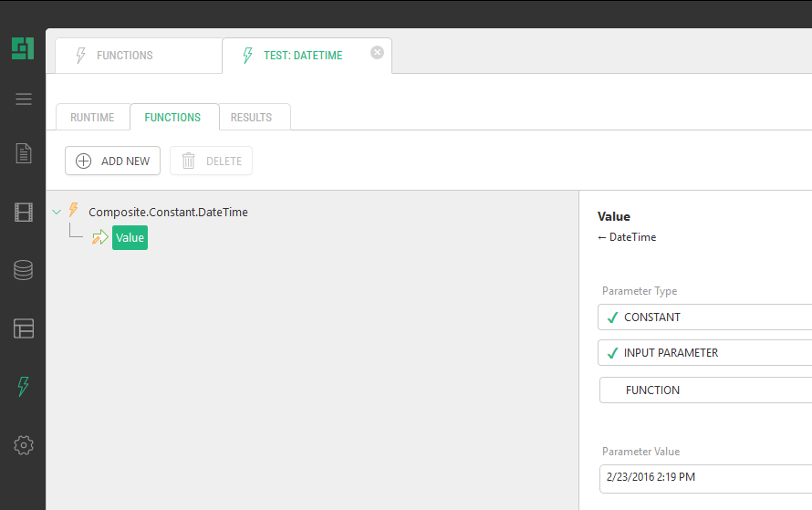Toggle the INPUT PARAMETER option
The height and width of the screenshot is (510, 812).
click(x=704, y=353)
